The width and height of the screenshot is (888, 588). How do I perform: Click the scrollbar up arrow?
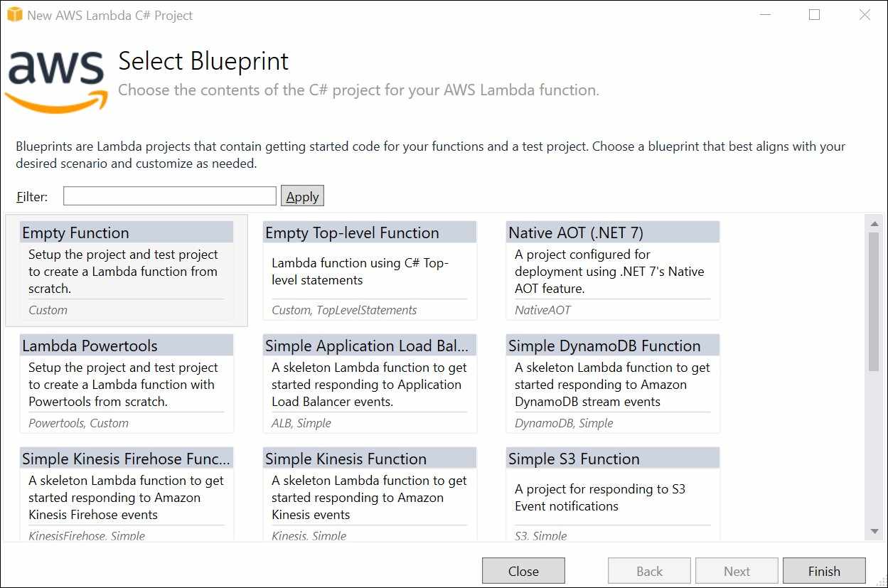point(874,224)
